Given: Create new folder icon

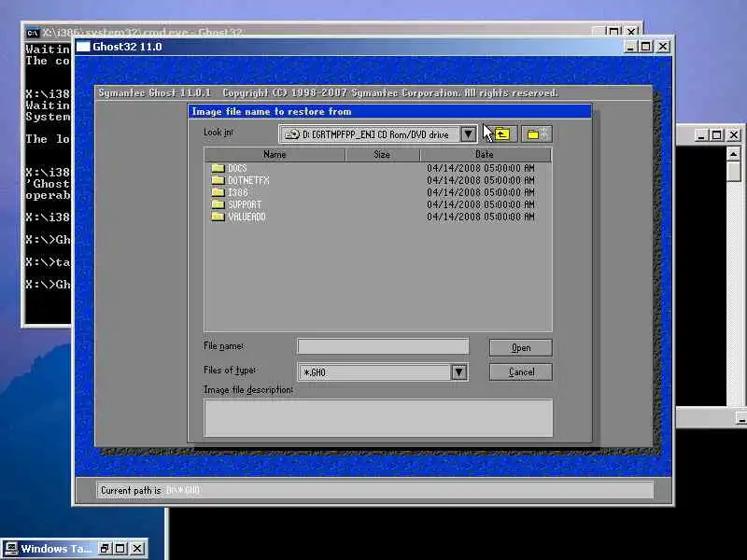Looking at the screenshot, I should pos(536,134).
